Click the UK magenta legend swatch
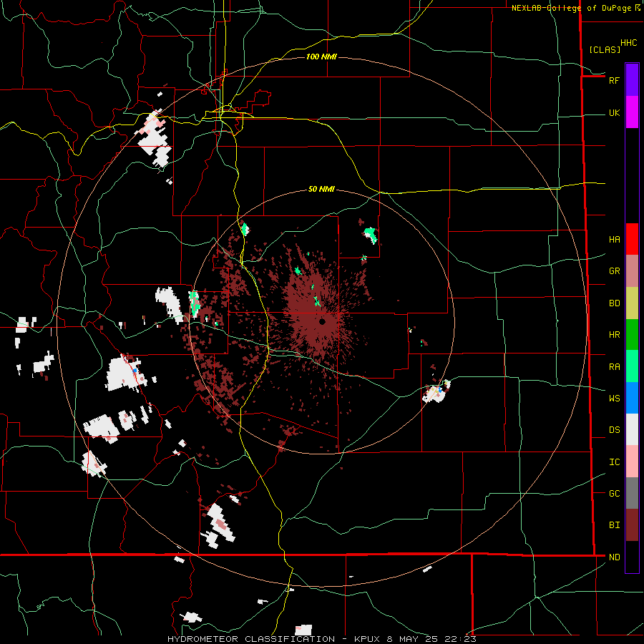The width and height of the screenshot is (644, 644). point(632,112)
